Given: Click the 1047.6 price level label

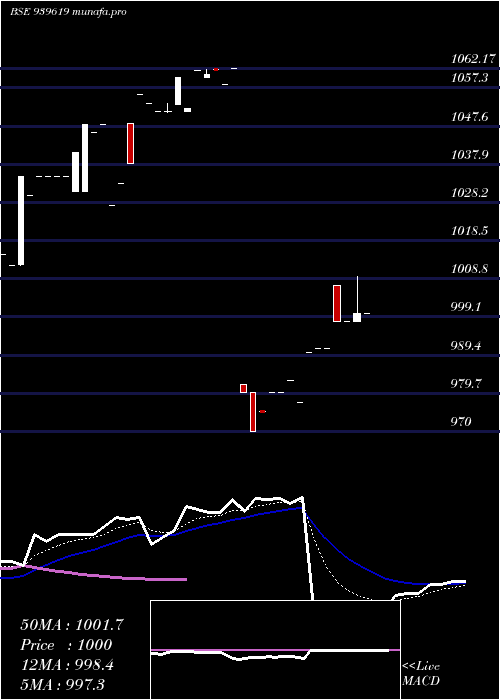Looking at the screenshot, I should pyautogui.click(x=469, y=117).
